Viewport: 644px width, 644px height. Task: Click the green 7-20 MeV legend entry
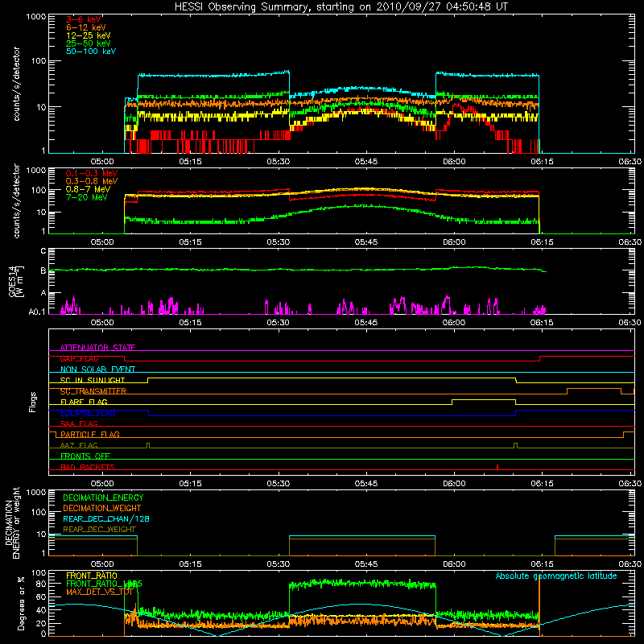[x=86, y=197]
